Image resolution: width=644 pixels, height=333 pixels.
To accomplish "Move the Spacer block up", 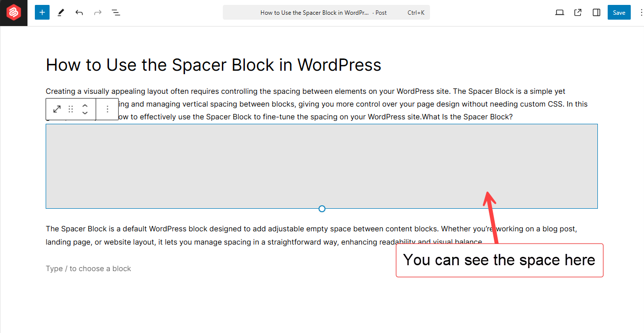I will (x=84, y=106).
